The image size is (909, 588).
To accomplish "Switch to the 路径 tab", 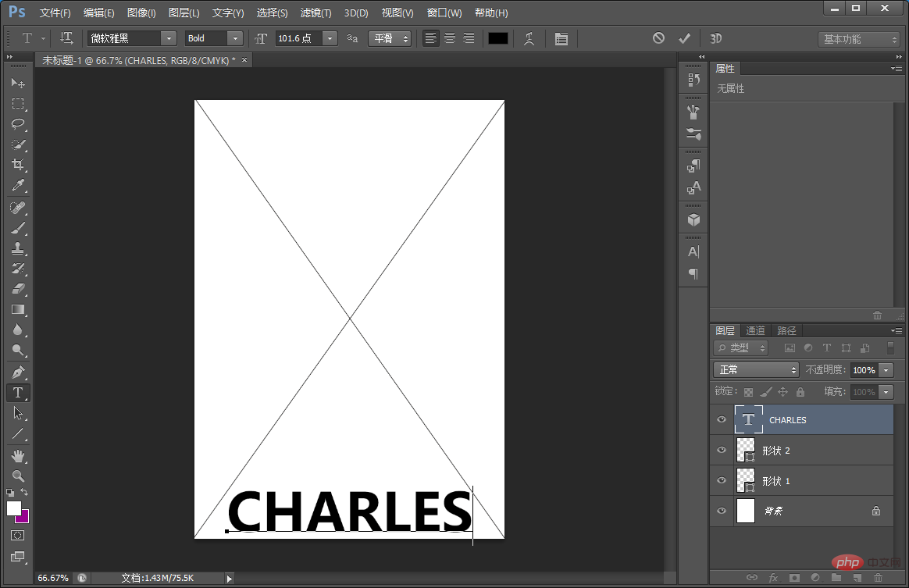I will coord(786,330).
